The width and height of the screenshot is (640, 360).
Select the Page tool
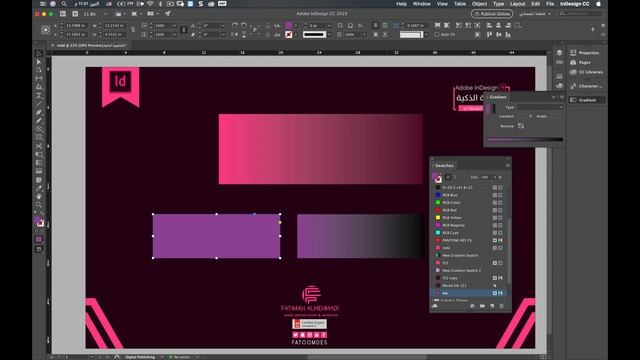(39, 70)
